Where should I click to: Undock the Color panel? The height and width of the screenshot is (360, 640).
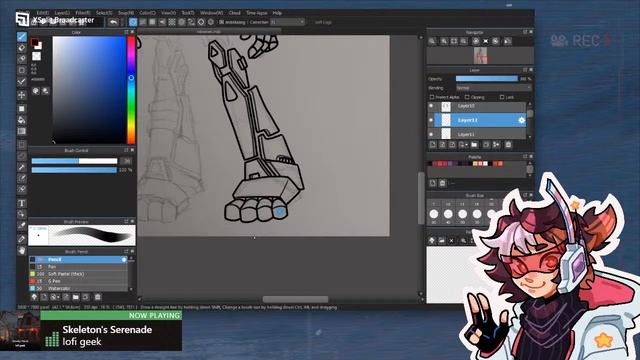point(126,32)
